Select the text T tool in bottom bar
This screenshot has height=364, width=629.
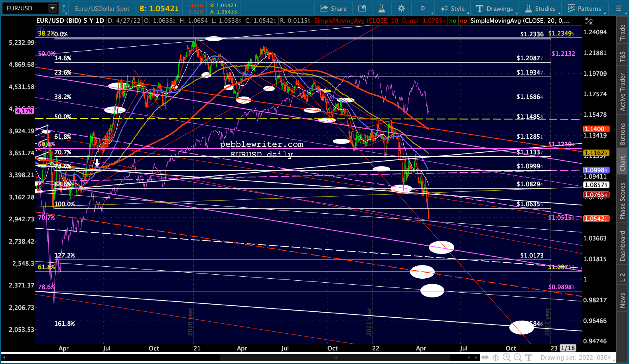point(528,358)
